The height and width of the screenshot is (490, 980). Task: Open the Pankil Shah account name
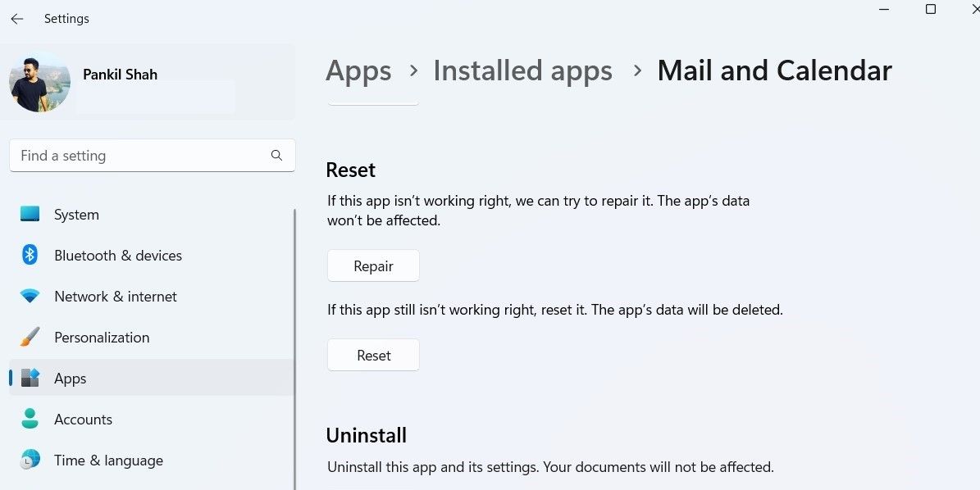(x=120, y=75)
